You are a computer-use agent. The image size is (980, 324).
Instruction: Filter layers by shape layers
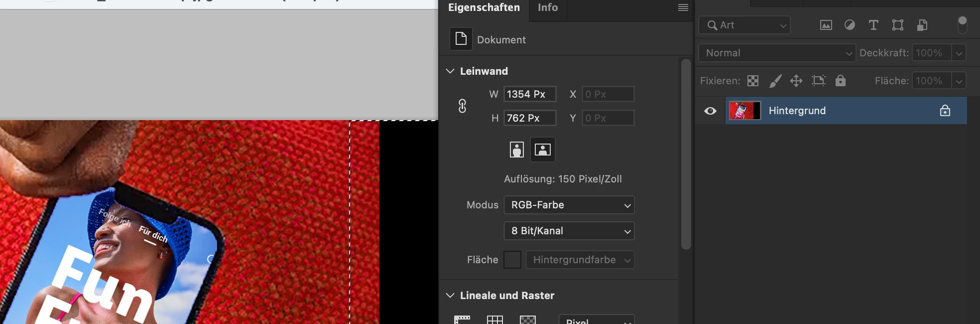[898, 25]
